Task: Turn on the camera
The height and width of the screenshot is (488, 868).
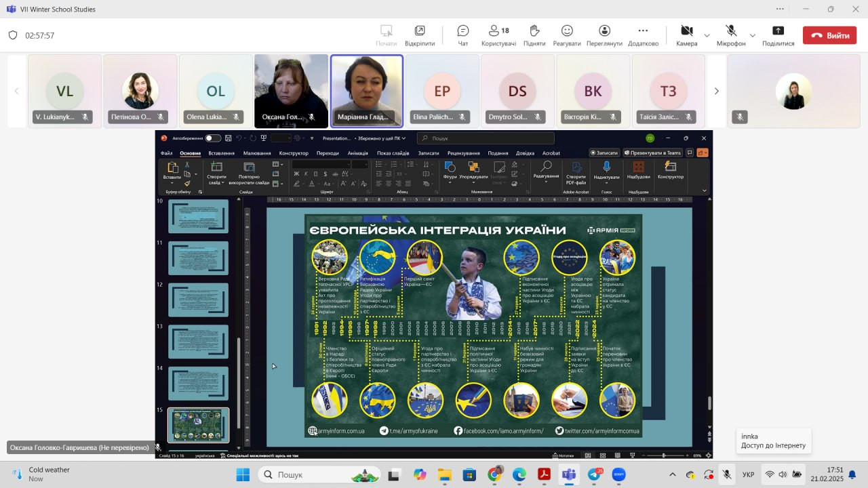Action: click(x=686, y=35)
